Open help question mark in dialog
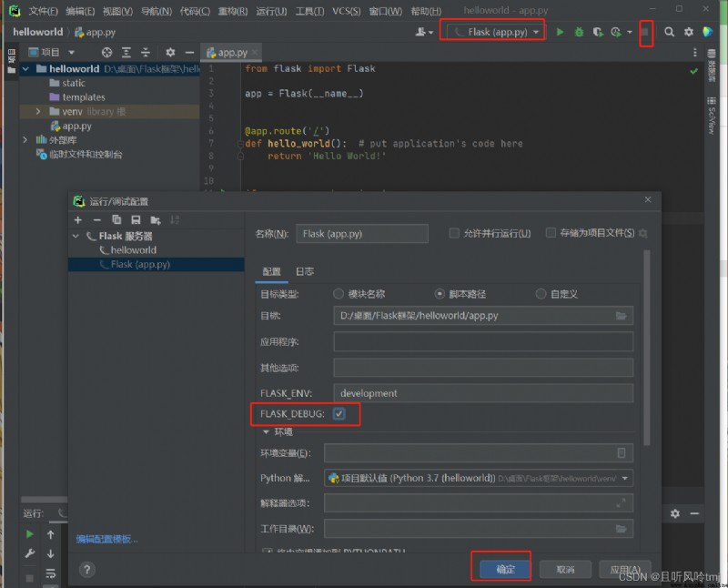 pos(86,570)
